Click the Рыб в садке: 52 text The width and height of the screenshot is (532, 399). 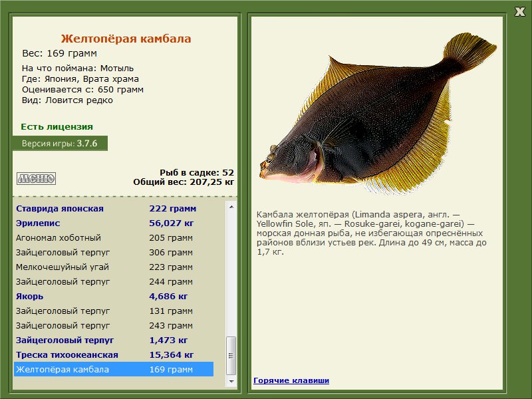197,172
